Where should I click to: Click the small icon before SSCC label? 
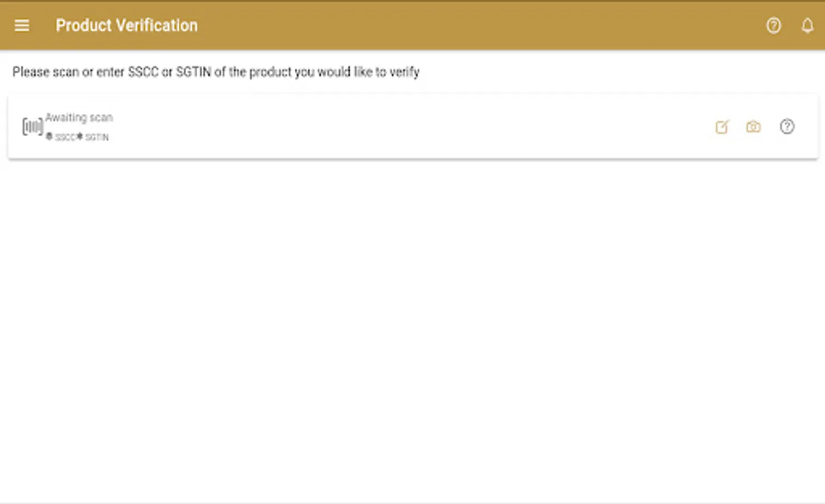pyautogui.click(x=49, y=136)
